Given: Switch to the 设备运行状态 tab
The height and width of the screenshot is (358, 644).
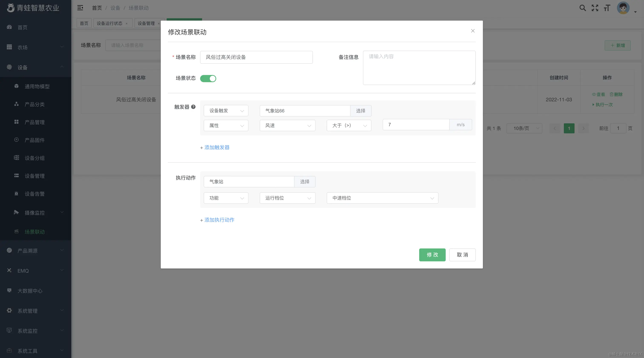Looking at the screenshot, I should (110, 23).
